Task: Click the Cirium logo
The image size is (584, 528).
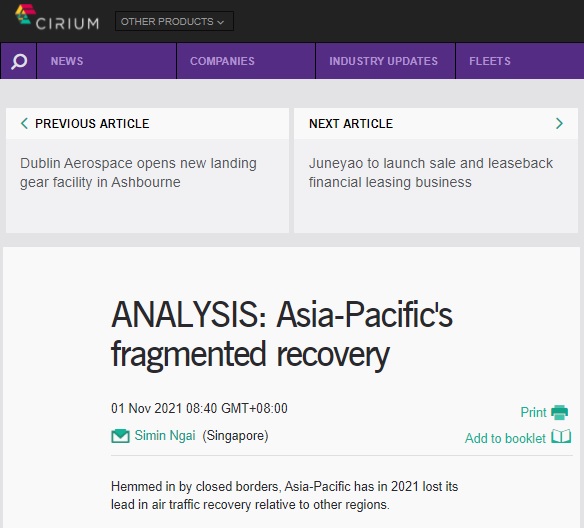Action: click(57, 17)
